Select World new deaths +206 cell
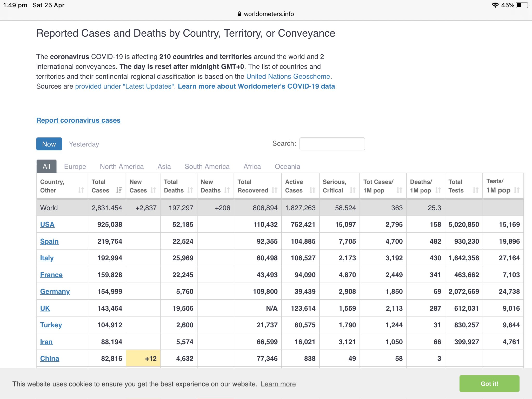This screenshot has height=399, width=532. [216, 208]
